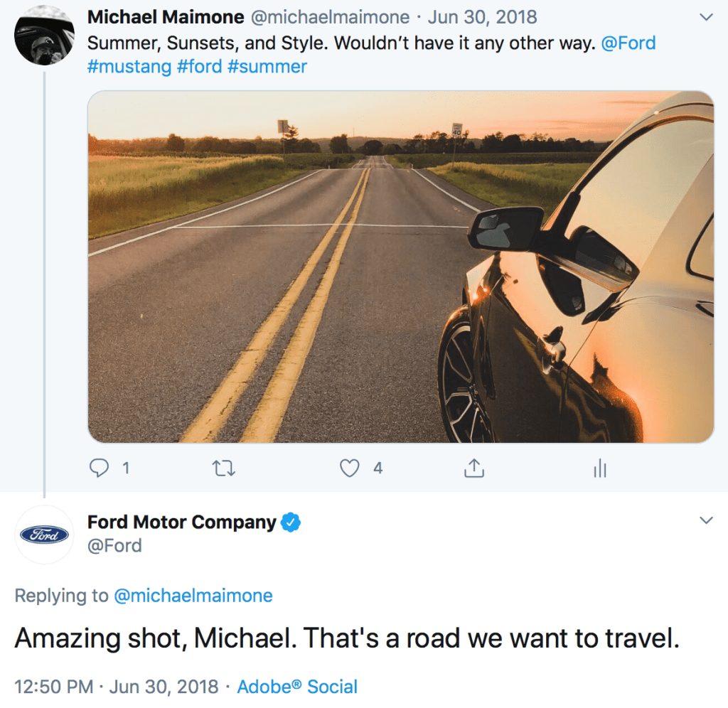
Task: Open the Adobe® Social source link
Action: click(297, 687)
